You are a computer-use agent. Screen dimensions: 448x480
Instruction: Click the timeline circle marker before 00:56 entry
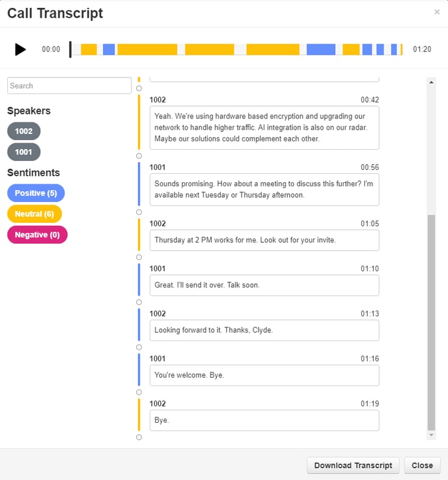[139, 156]
